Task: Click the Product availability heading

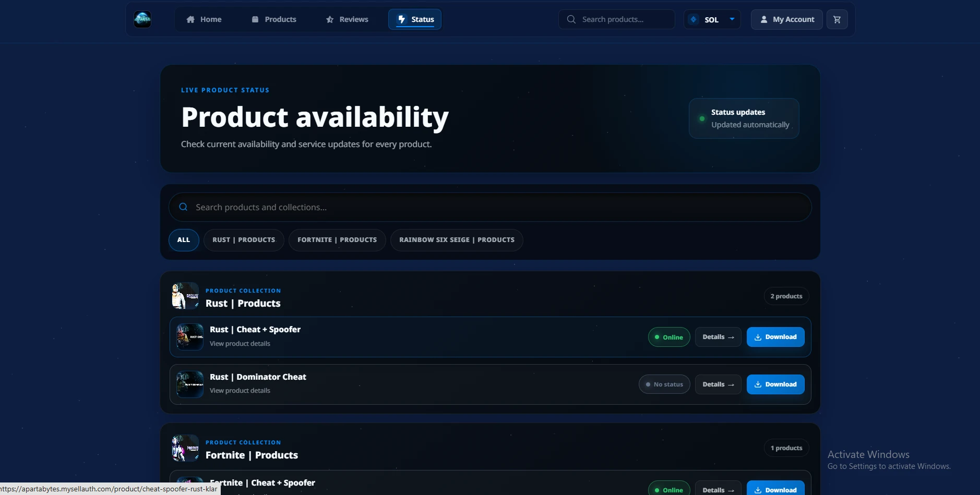Action: [x=315, y=117]
